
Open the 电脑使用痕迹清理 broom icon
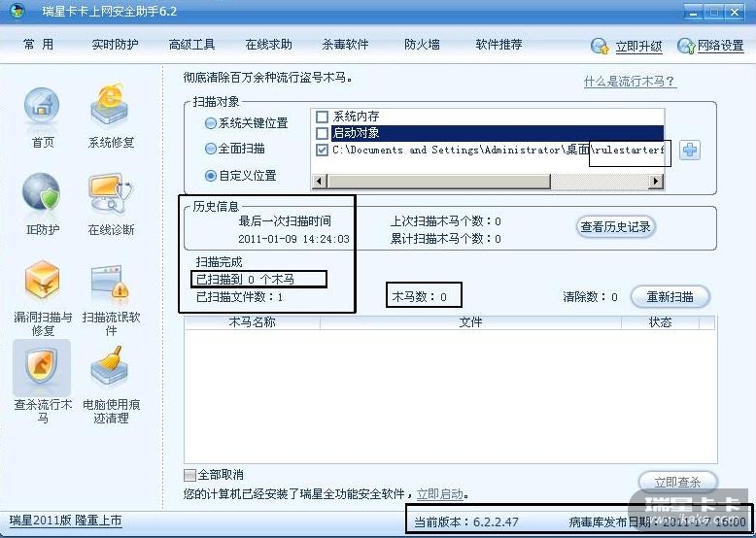tap(111, 367)
